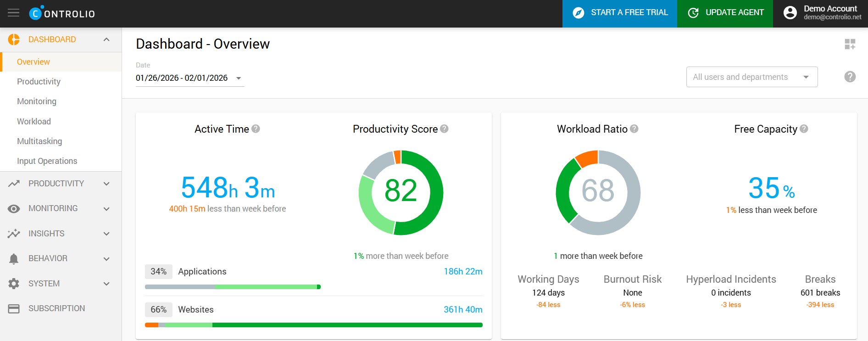Click the Active Time info icon

point(256,129)
